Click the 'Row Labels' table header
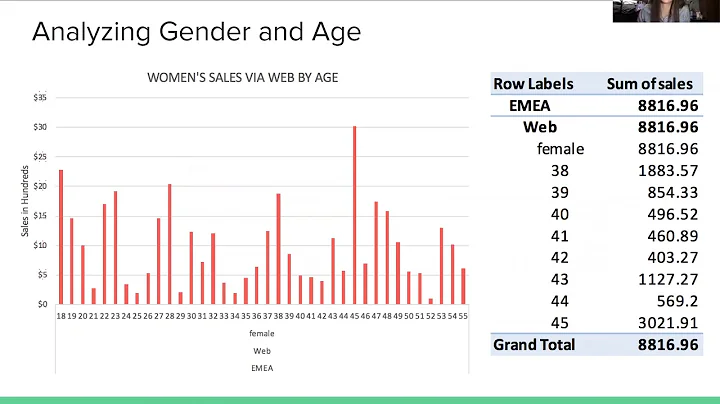 533,84
